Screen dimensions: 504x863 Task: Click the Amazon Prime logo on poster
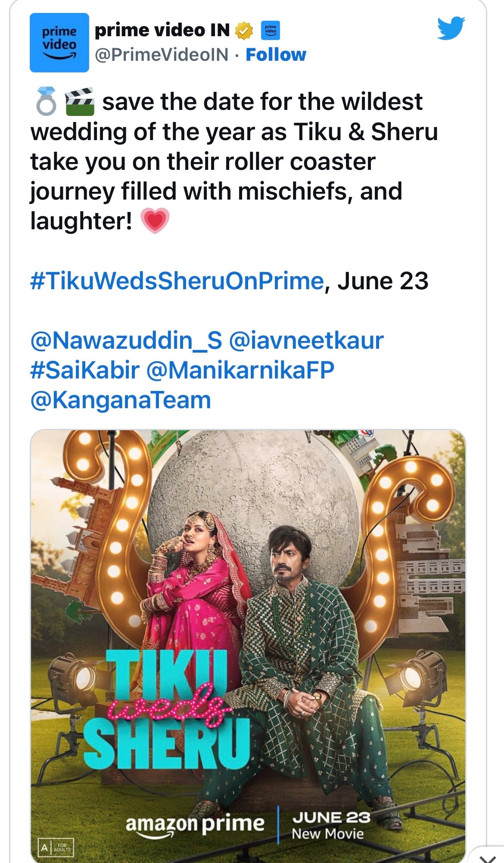[195, 824]
